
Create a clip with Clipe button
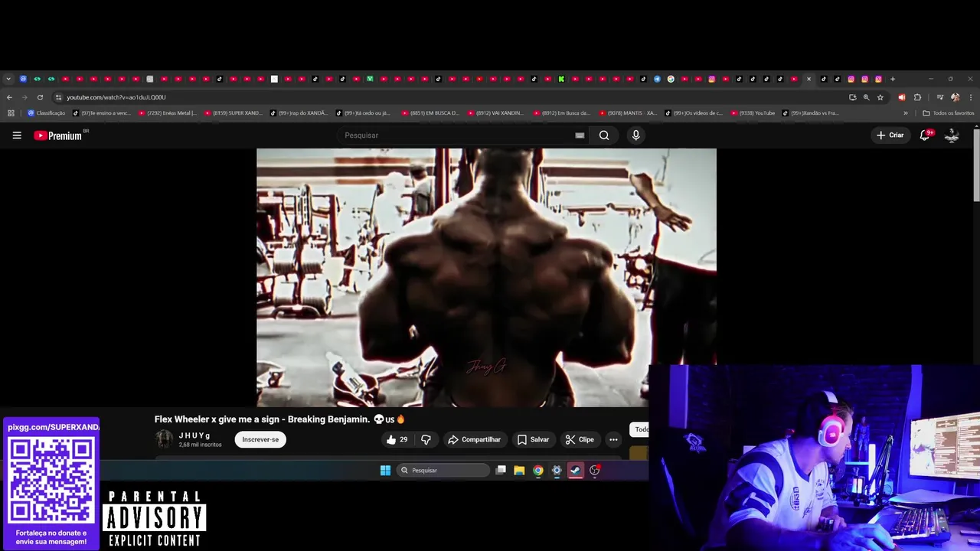pyautogui.click(x=580, y=439)
